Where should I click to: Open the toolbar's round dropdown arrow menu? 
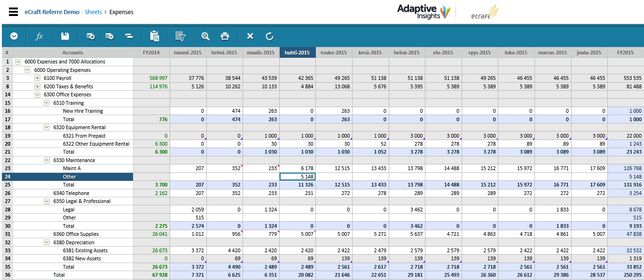click(x=14, y=36)
